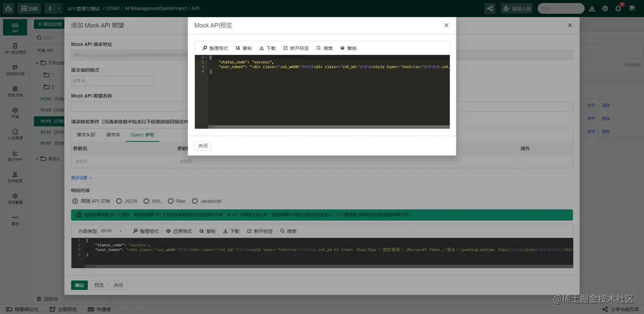Open 回收站 recycle bin

tap(48, 298)
